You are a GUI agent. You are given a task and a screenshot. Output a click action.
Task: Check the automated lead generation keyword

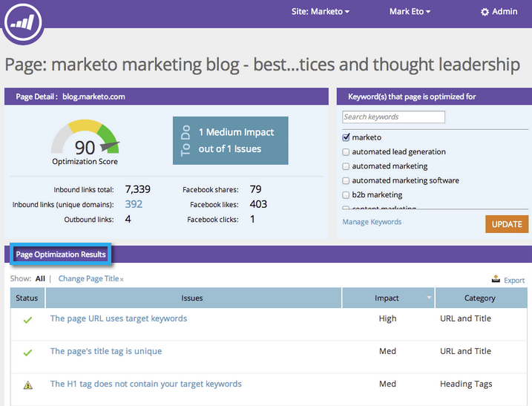tap(347, 152)
